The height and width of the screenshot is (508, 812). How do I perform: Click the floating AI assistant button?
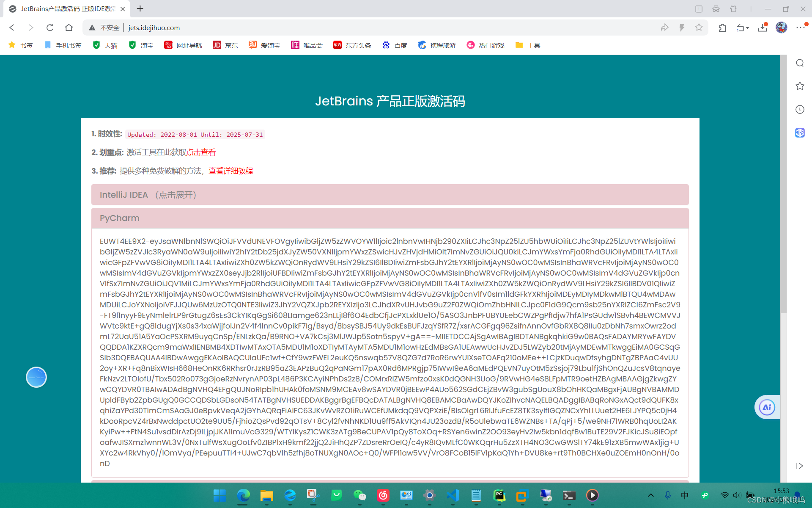[767, 407]
